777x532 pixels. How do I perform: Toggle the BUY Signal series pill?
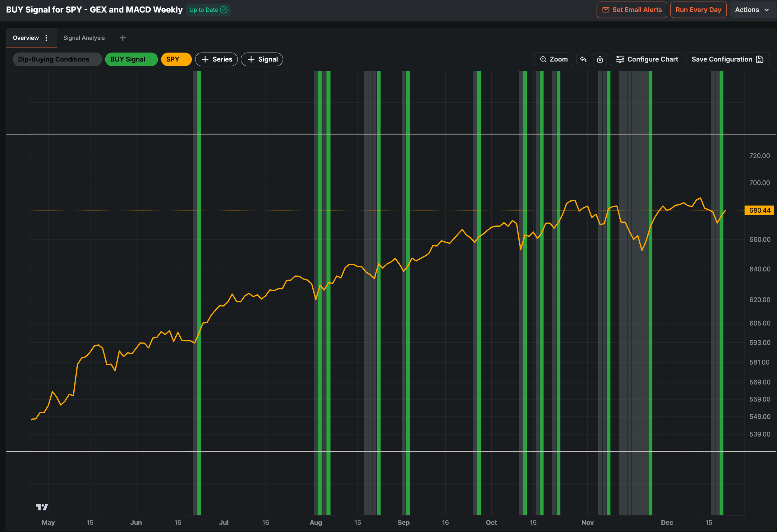pyautogui.click(x=131, y=59)
